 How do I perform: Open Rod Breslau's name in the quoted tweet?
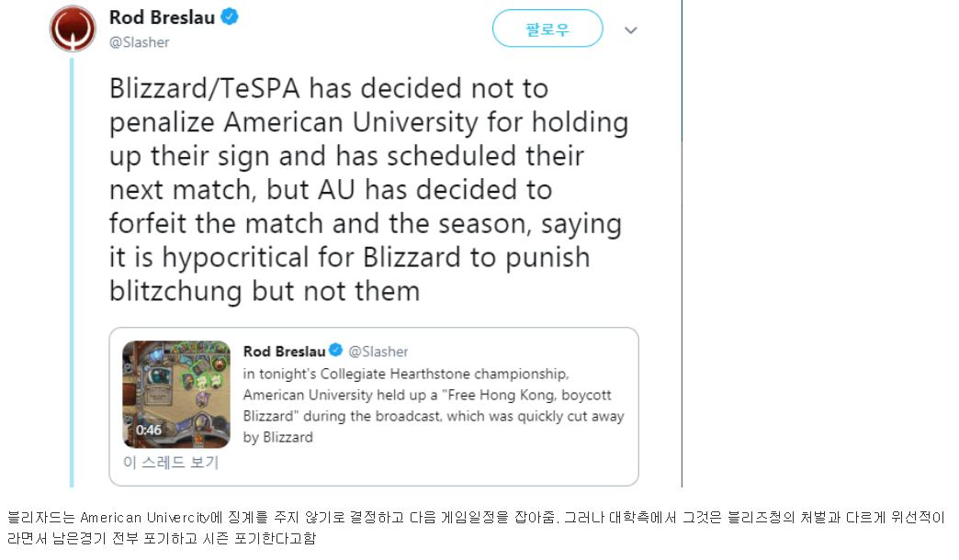(283, 352)
